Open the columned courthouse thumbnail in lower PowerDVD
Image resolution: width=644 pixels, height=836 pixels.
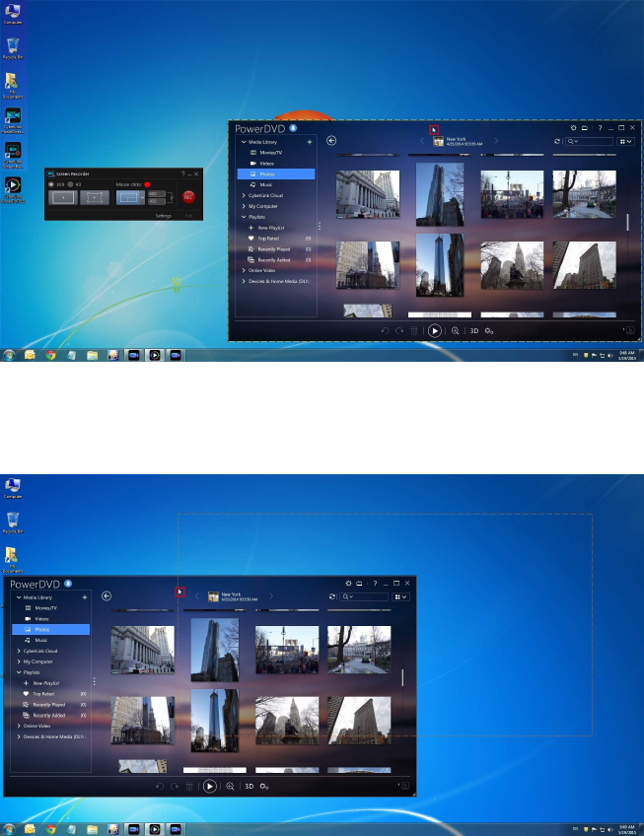[x=142, y=650]
